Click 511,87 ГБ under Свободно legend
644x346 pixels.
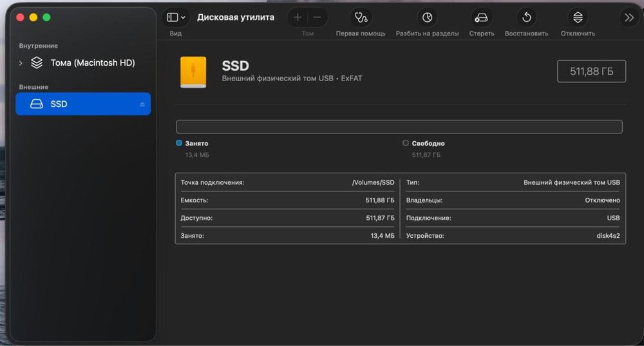point(426,155)
